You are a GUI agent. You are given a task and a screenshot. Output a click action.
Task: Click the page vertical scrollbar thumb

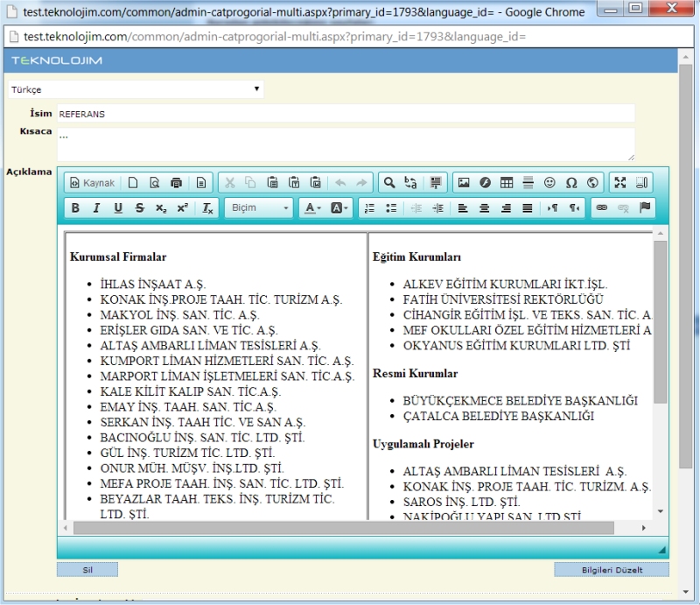(x=685, y=266)
